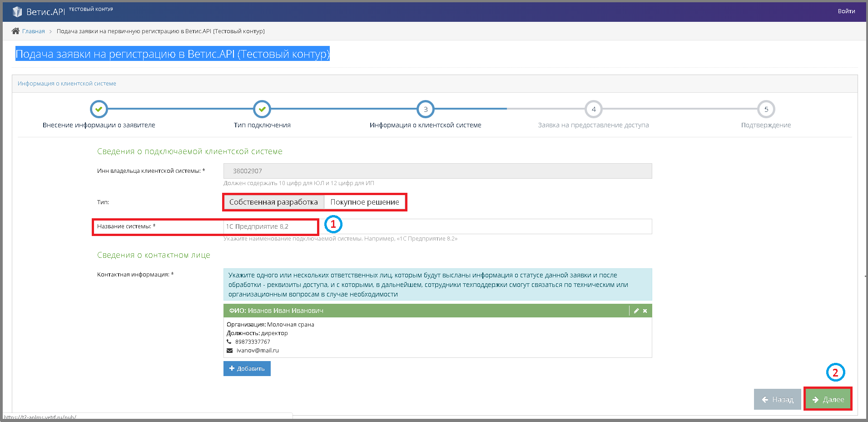Image resolution: width=868 pixels, height=422 pixels.
Task: Click Должность: директор text
Action: (x=257, y=333)
